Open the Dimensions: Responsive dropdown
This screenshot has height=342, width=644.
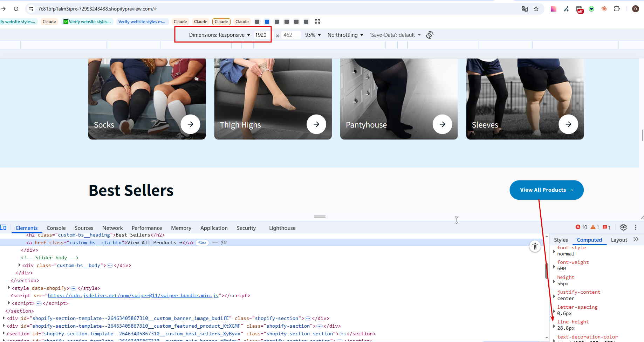[219, 35]
